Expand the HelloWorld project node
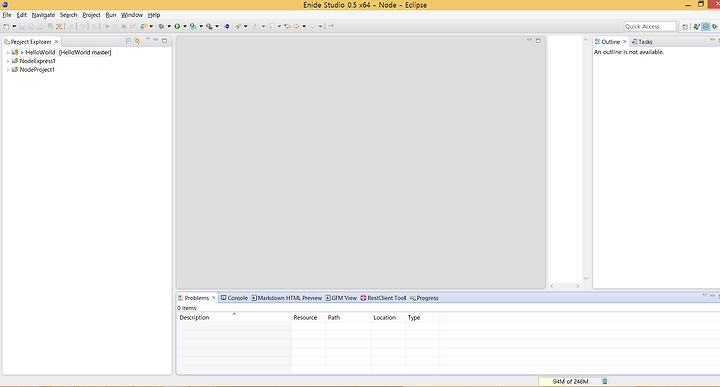Screen dimensions: 720x387 tap(7, 52)
